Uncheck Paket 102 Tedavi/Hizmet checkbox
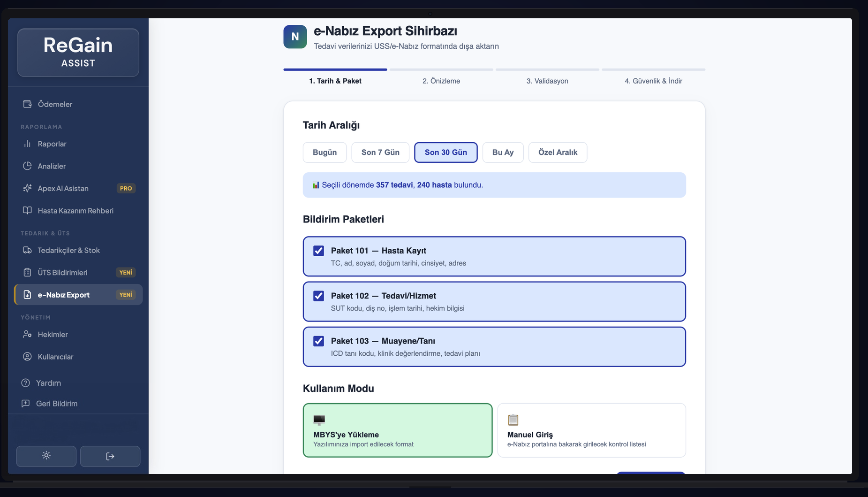The image size is (868, 497). click(x=318, y=296)
